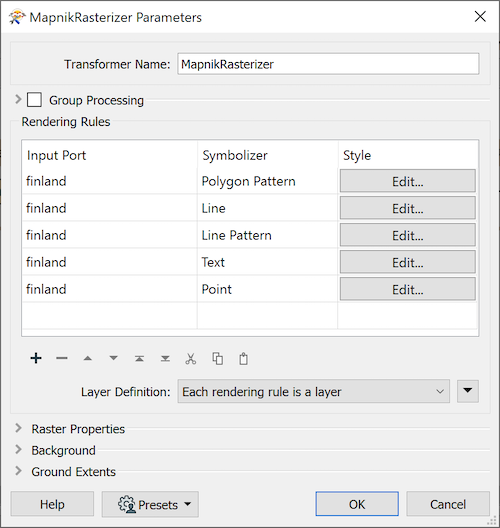Screen dimensions: 500x528
Task: Expand the Group Processing section
Action: (x=18, y=100)
